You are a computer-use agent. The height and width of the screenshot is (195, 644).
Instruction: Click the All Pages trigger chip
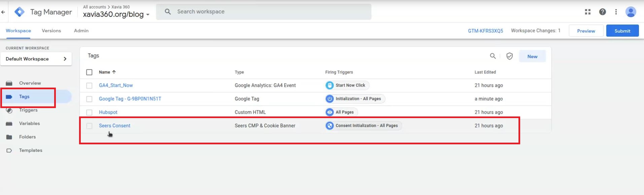(342, 112)
